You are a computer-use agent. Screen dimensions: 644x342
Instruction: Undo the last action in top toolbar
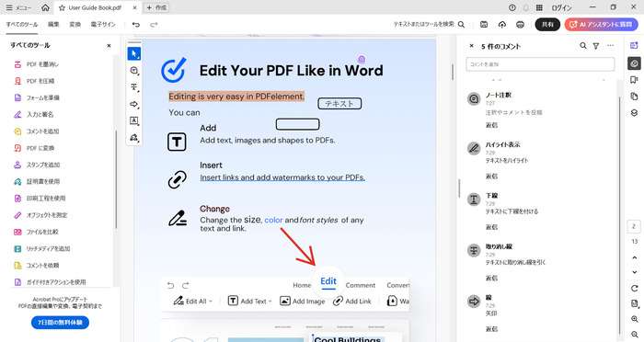(136, 25)
